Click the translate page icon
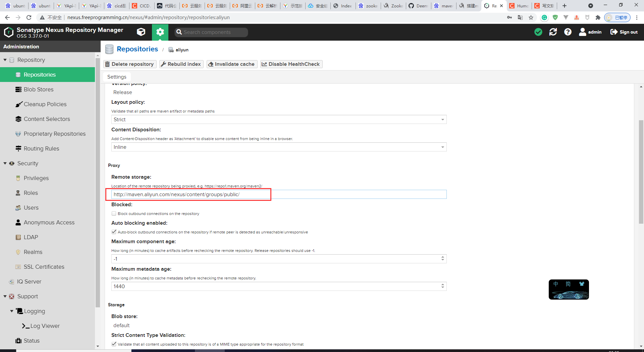The height and width of the screenshot is (352, 644). (x=520, y=17)
